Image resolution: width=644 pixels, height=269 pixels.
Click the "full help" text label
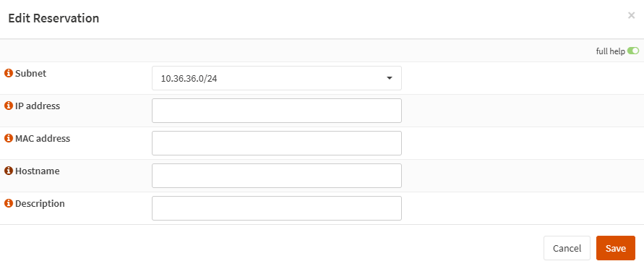(610, 51)
